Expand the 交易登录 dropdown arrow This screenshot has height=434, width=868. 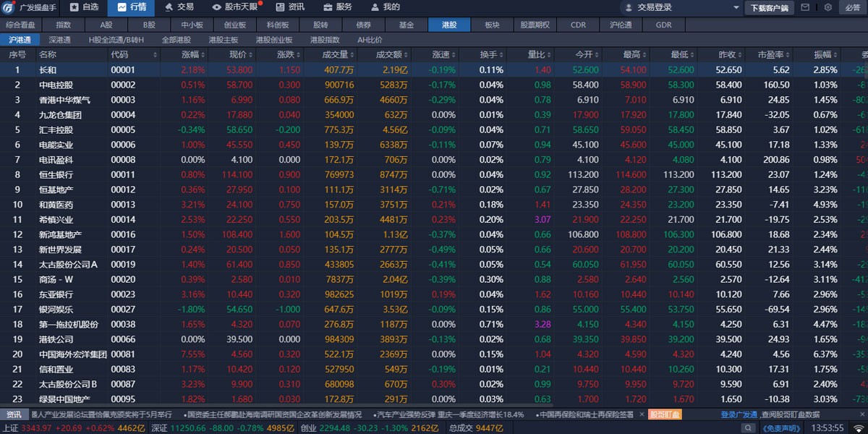click(x=737, y=7)
